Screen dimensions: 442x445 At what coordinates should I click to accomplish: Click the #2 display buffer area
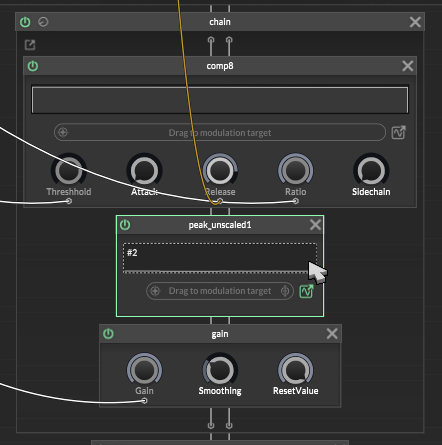click(220, 258)
